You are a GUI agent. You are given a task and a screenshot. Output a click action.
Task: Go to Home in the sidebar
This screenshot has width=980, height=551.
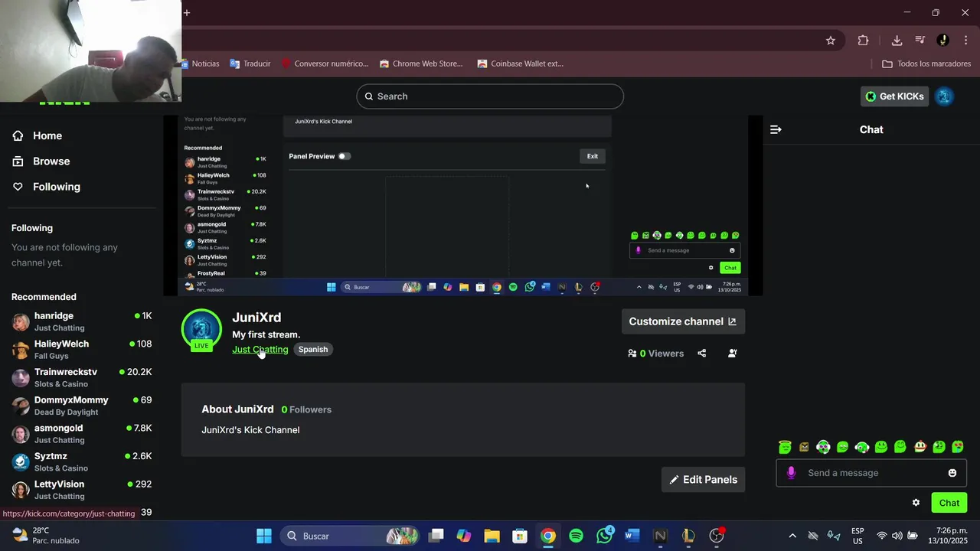tap(47, 135)
